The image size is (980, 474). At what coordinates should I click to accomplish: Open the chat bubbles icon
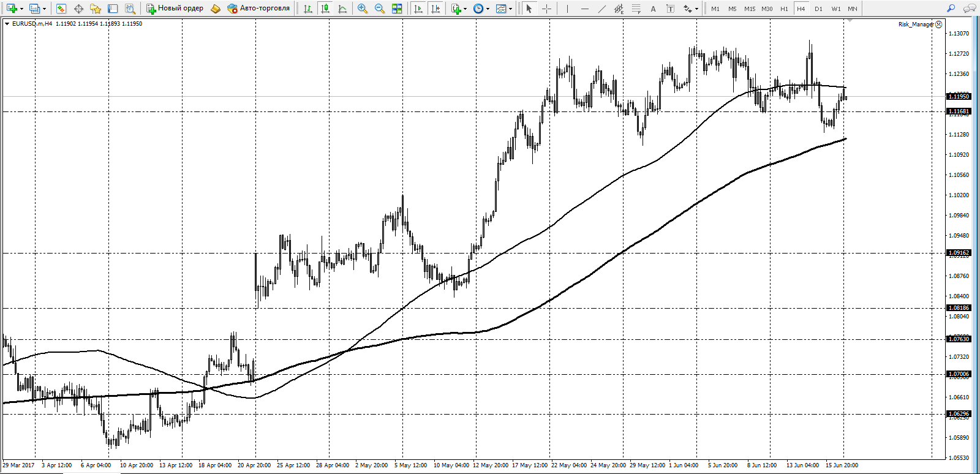pos(970,9)
